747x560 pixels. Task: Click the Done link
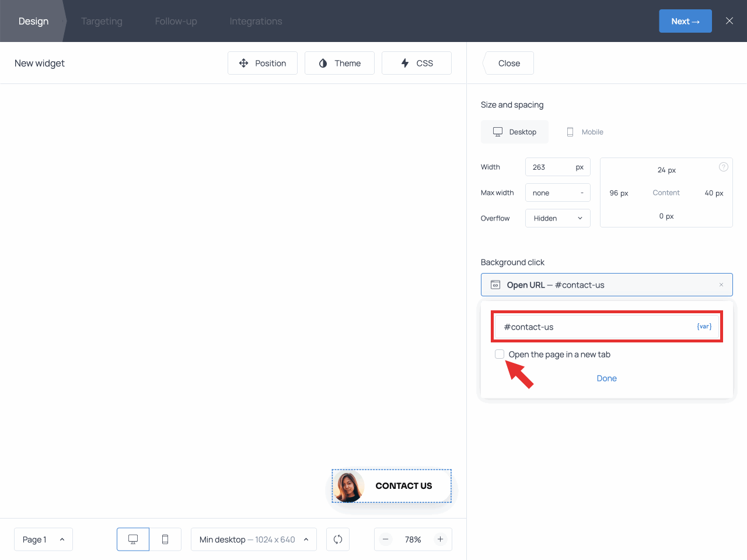pyautogui.click(x=606, y=378)
